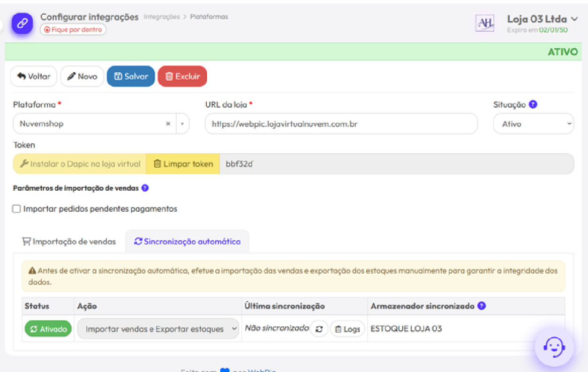
Task: Expand the Plataforma dropdown arrow
Action: pos(183,123)
